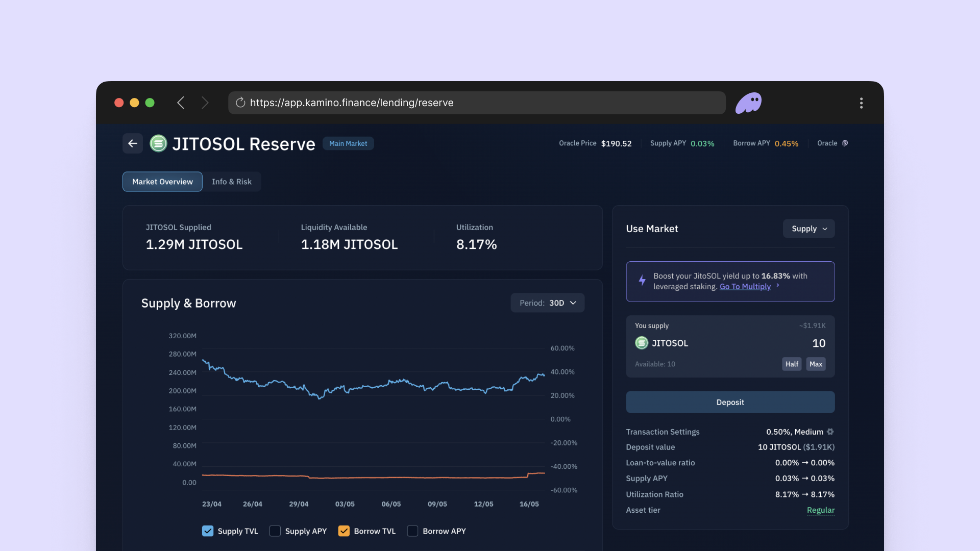Enable the Supply APY checkbox
Viewport: 980px width, 551px height.
275,531
